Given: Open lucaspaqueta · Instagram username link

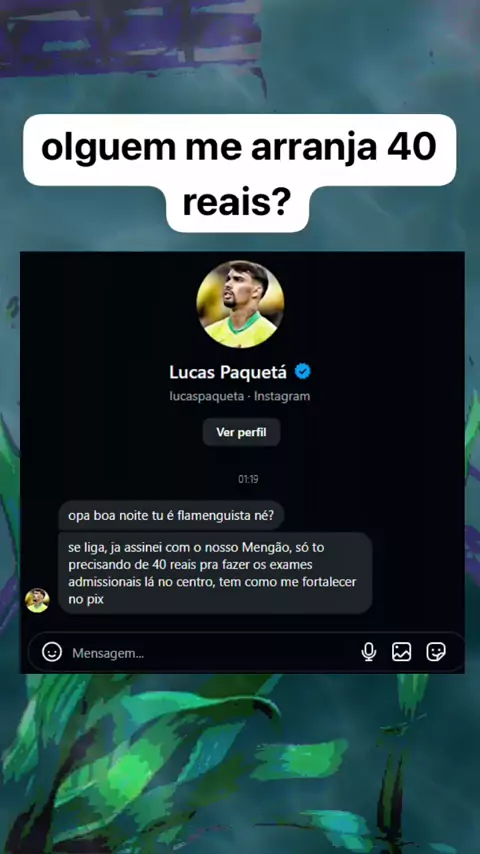Looking at the screenshot, I should [240, 396].
